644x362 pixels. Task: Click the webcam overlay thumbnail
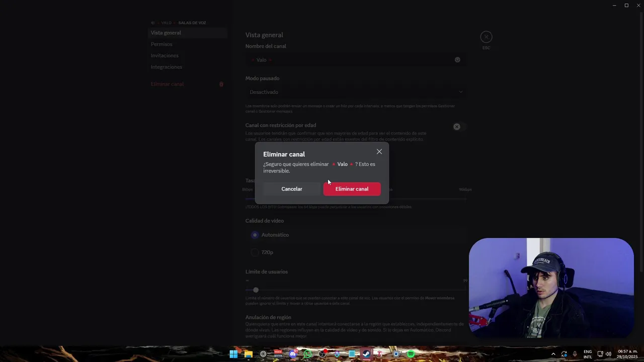[551, 288]
